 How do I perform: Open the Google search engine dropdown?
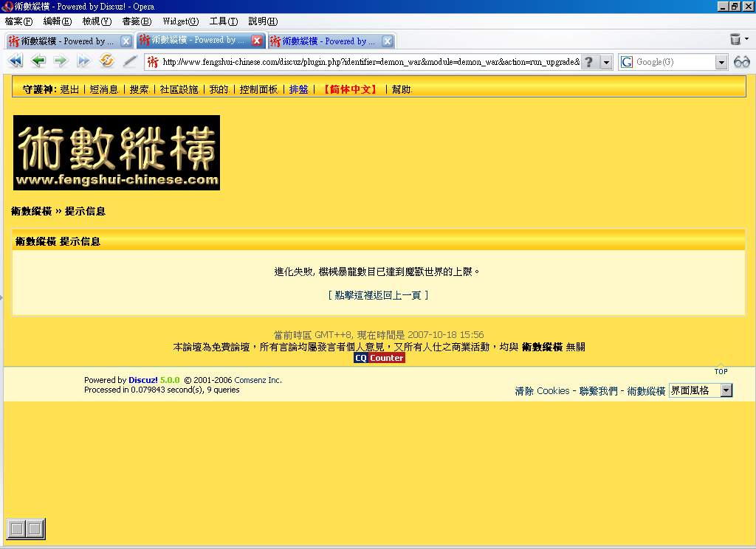coord(721,62)
